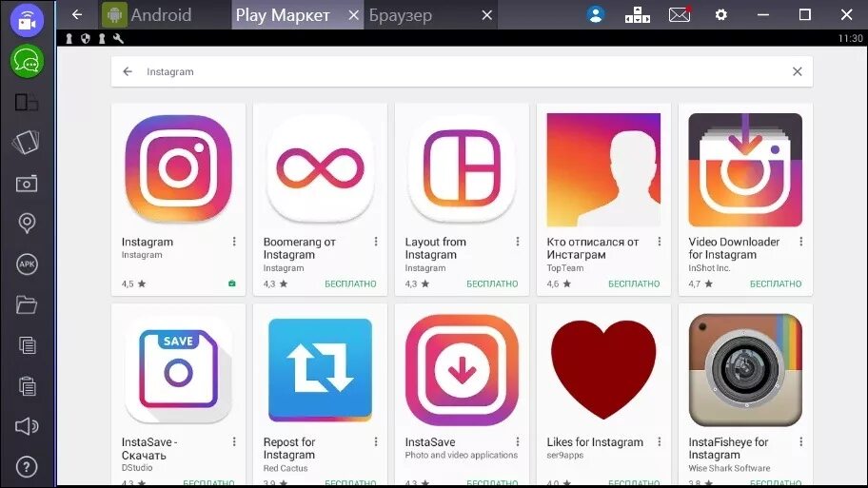The image size is (868, 488).
Task: Open Repost for Instagram blue icon
Action: [320, 370]
